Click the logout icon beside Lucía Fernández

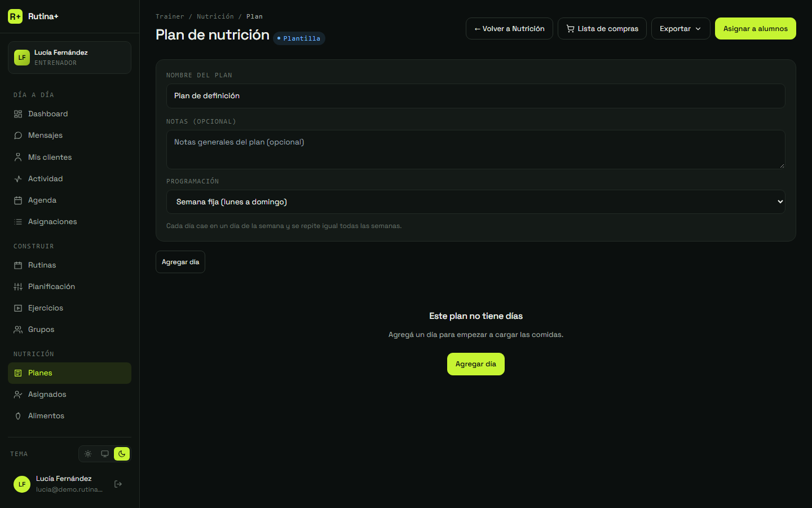click(x=118, y=484)
